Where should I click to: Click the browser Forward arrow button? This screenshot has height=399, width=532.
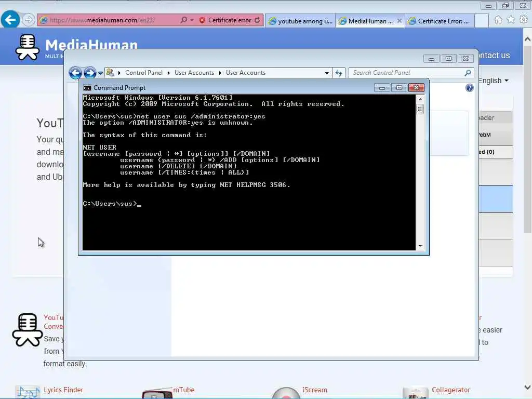[29, 20]
